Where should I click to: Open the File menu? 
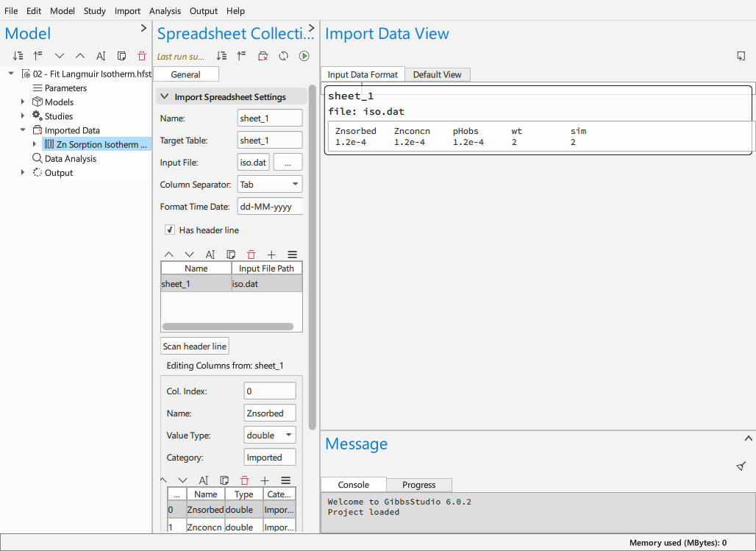10,10
